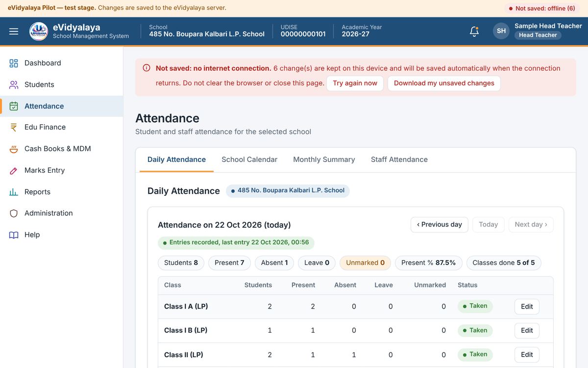The image size is (588, 368).
Task: Open the Monthly Summary tab
Action: point(324,159)
